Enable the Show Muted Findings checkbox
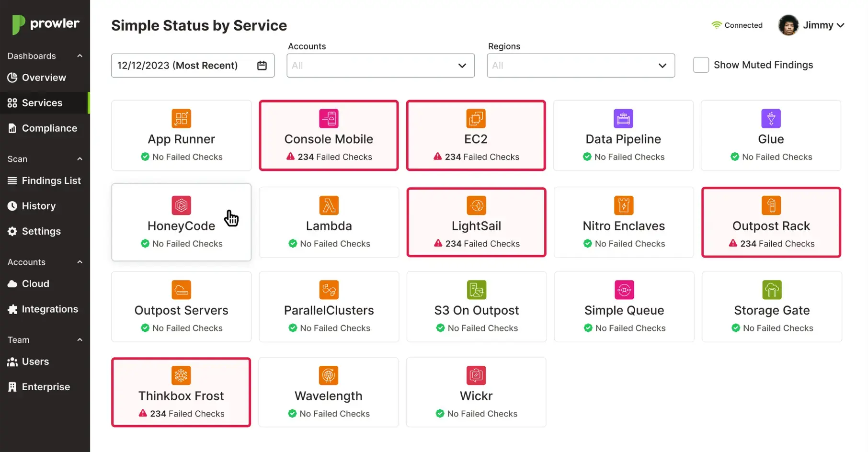Image resolution: width=868 pixels, height=452 pixels. (x=701, y=65)
